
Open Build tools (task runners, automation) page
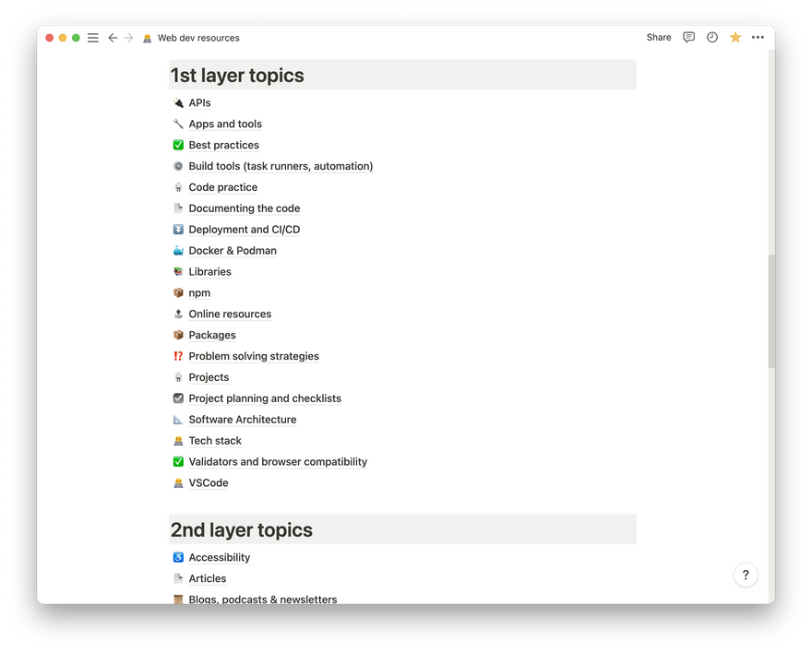point(281,166)
